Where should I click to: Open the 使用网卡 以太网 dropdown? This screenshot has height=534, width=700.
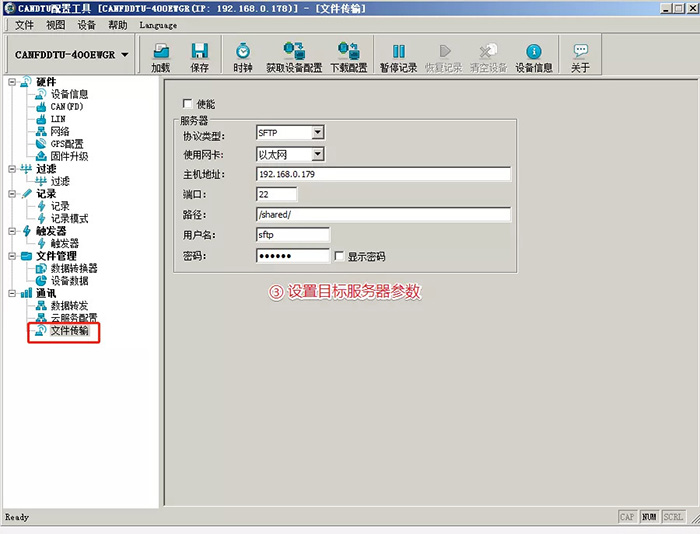coord(317,154)
